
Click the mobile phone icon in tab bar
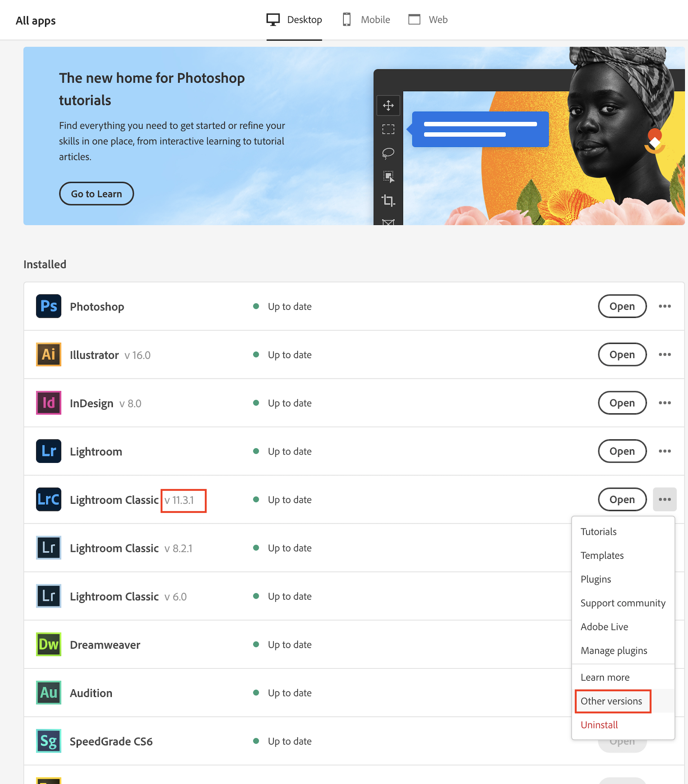point(347,19)
